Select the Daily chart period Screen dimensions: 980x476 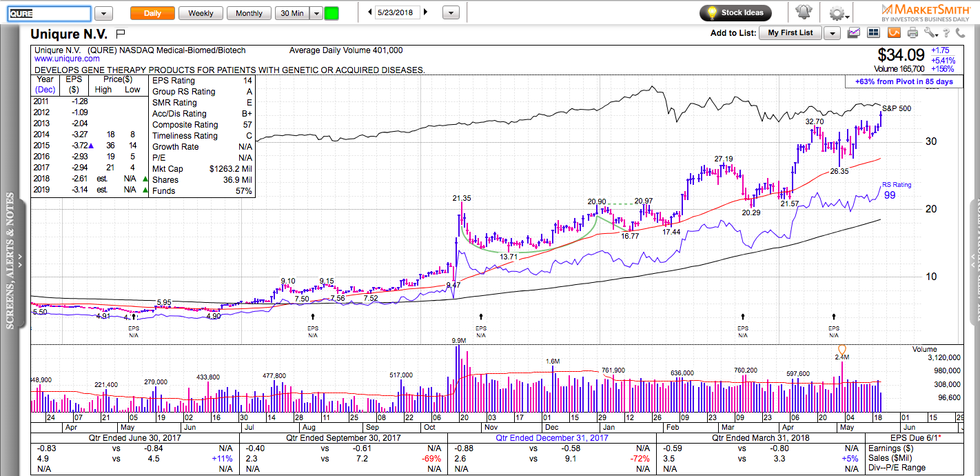[x=152, y=13]
